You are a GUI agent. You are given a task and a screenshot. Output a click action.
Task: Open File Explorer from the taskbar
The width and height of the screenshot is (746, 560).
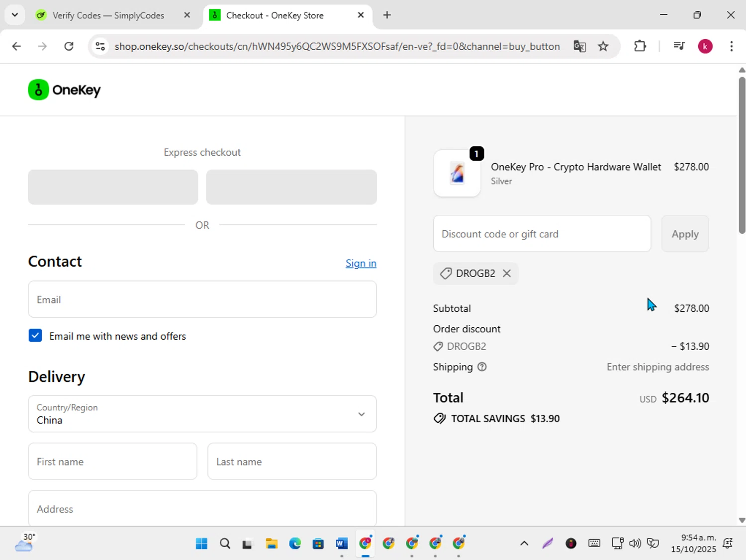coord(272,544)
